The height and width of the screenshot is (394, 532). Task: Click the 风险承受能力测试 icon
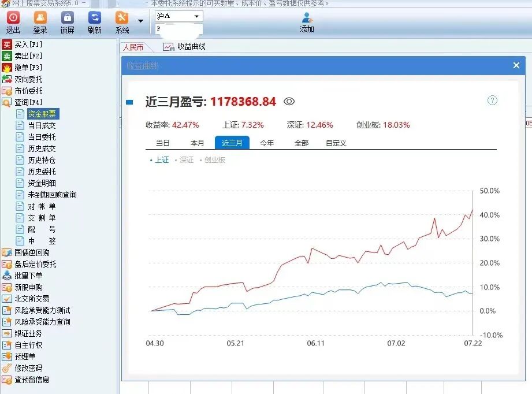click(7, 310)
